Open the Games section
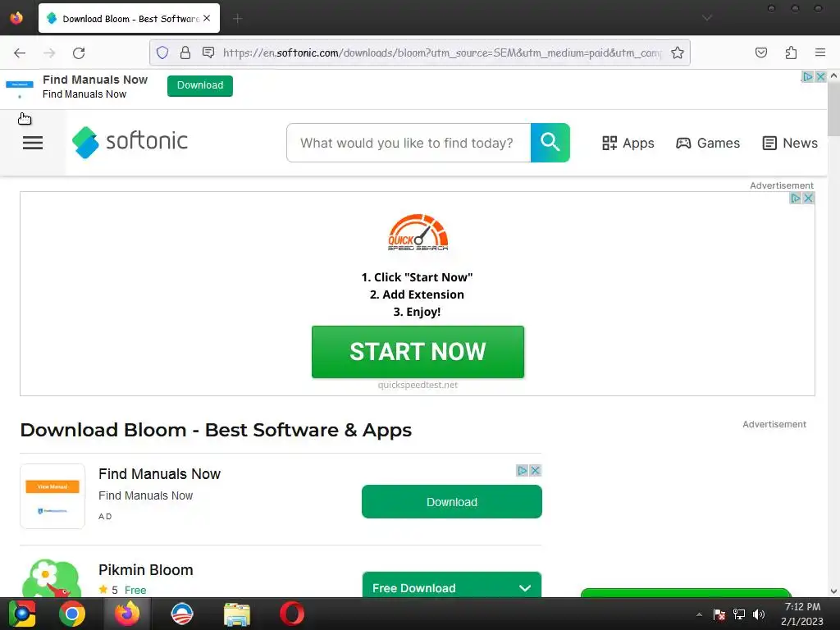 [x=708, y=143]
